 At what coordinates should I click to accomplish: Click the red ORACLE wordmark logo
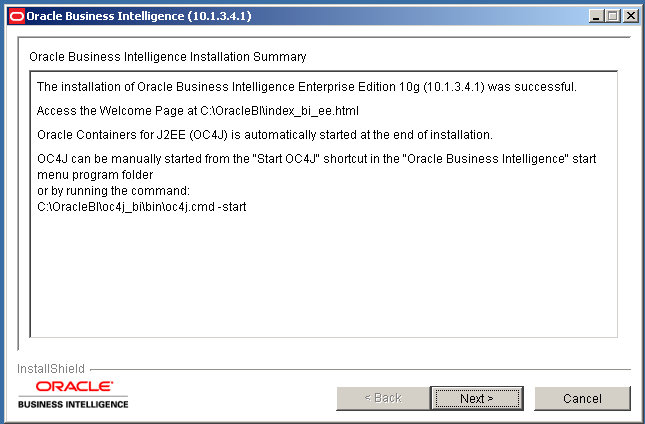click(74, 386)
